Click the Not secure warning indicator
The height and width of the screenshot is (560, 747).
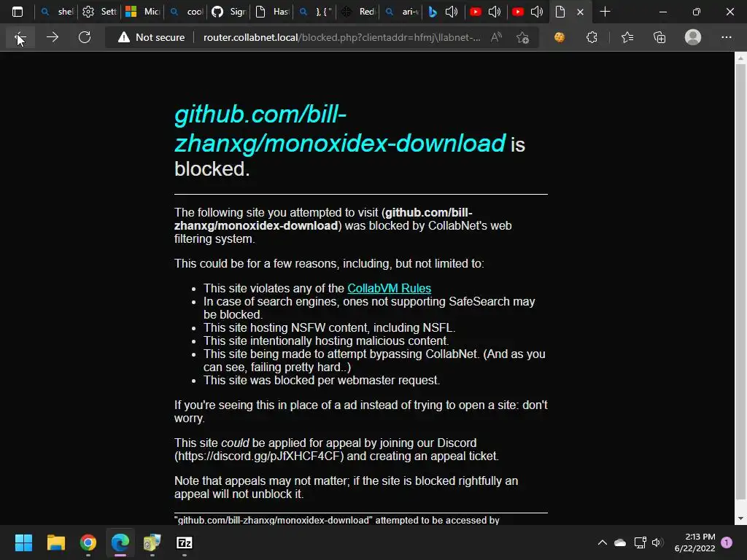tap(152, 37)
